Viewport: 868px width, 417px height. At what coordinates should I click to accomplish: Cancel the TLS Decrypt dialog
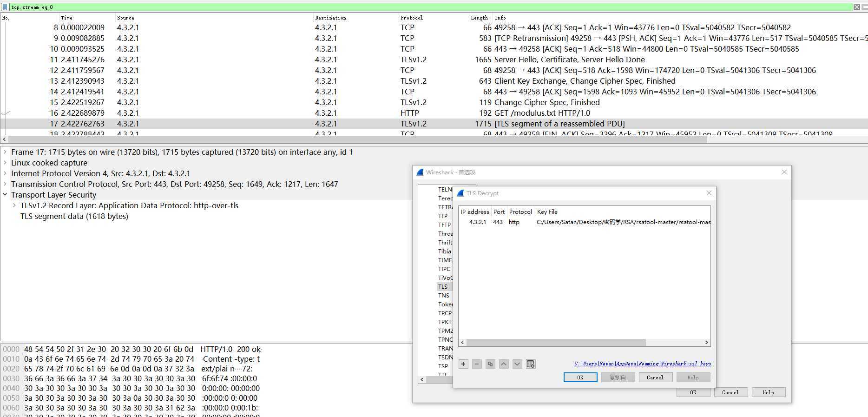(655, 377)
